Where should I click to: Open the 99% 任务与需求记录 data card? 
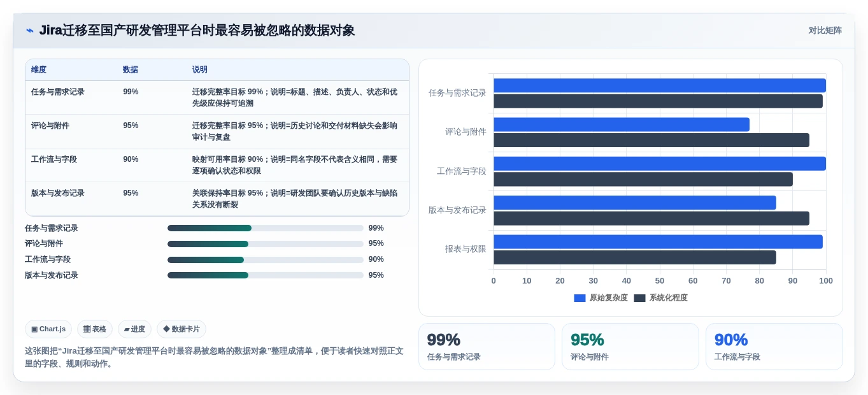pyautogui.click(x=487, y=347)
